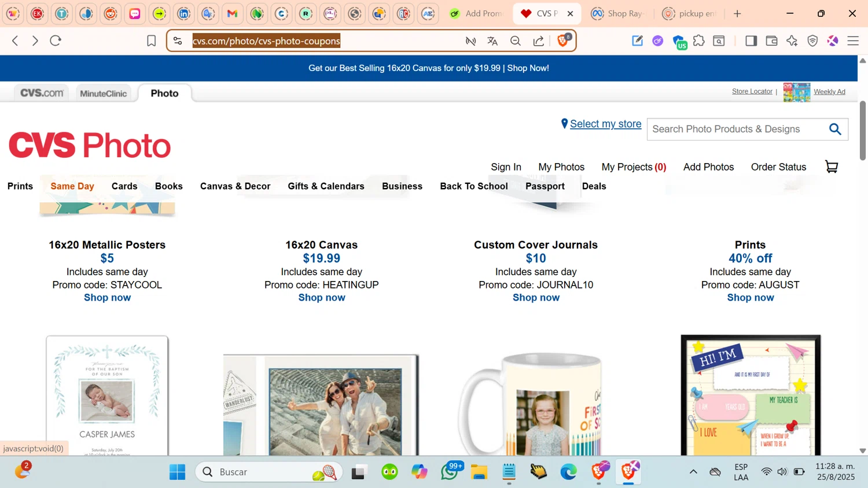Viewport: 868px width, 488px height.
Task: Bookmark this page with bookmark icon
Action: (x=152, y=41)
